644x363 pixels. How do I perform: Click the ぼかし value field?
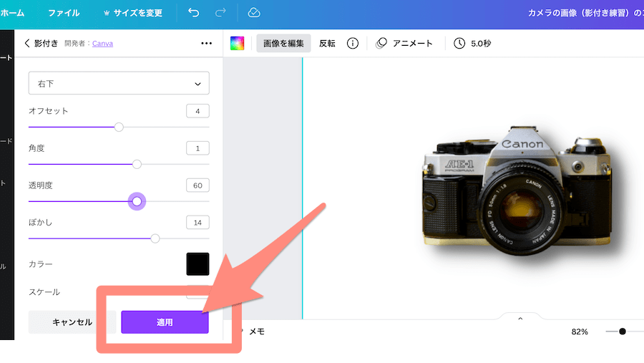197,223
